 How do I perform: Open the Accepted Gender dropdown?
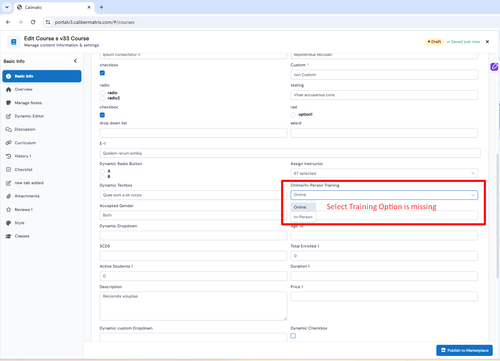tap(193, 215)
